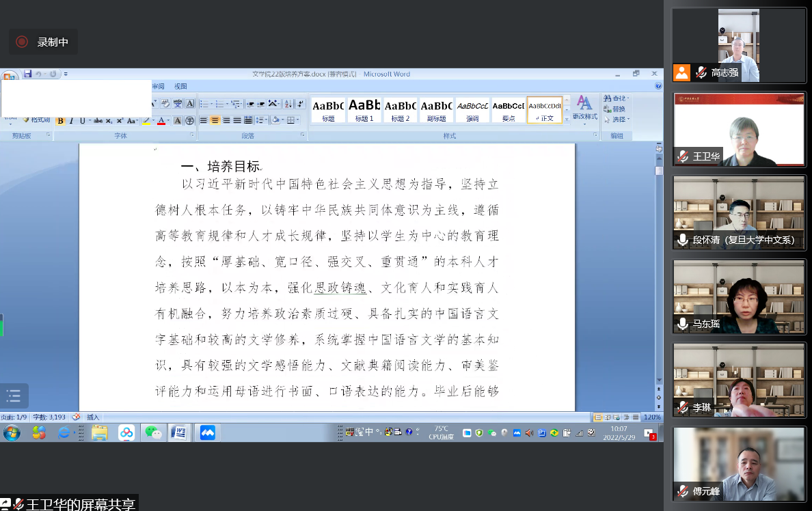Toggle Bold formatting in the Font group
The image size is (812, 511).
60,121
